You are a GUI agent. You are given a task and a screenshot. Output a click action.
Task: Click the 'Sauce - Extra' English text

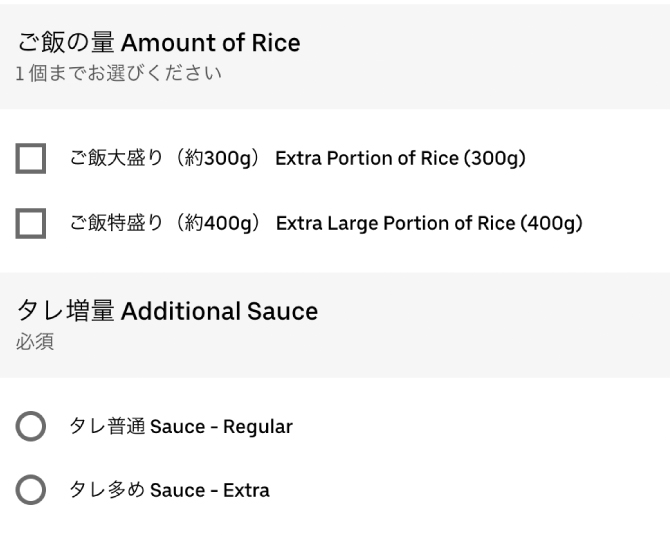tap(209, 491)
